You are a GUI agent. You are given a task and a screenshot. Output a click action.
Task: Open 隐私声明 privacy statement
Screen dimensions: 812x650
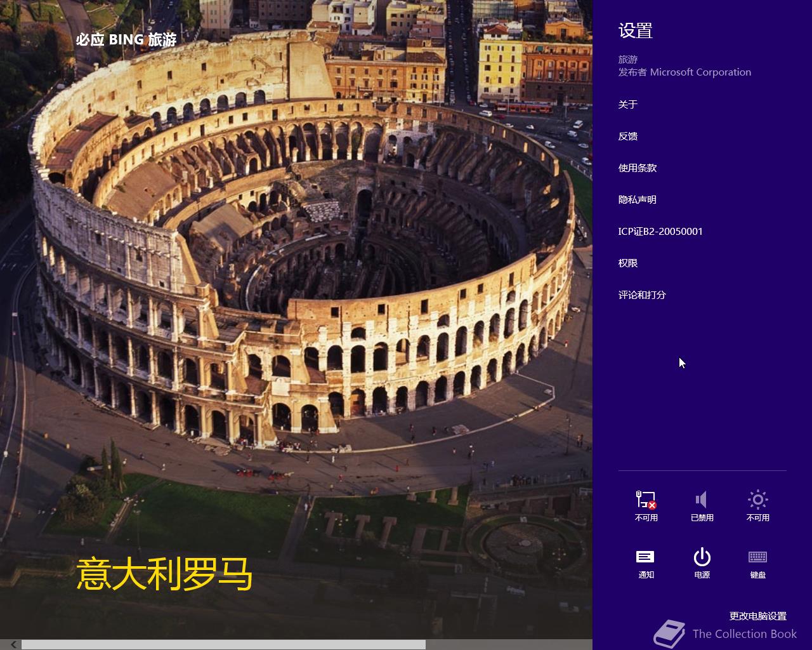pyautogui.click(x=638, y=199)
